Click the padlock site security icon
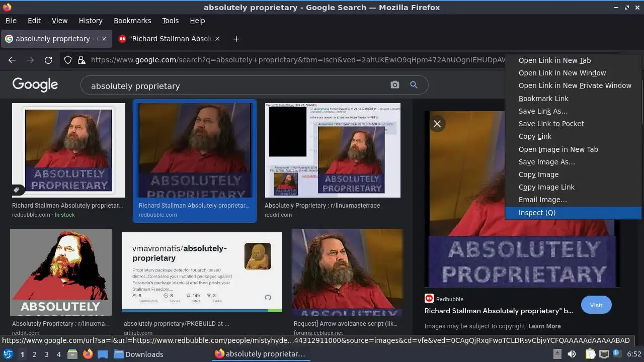Viewport: 644px width, 362px height. (81, 60)
